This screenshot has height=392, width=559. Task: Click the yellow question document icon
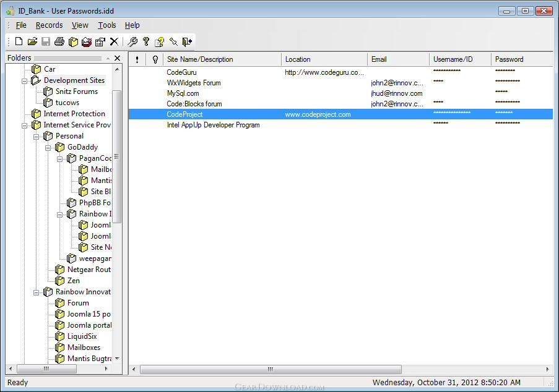click(159, 41)
